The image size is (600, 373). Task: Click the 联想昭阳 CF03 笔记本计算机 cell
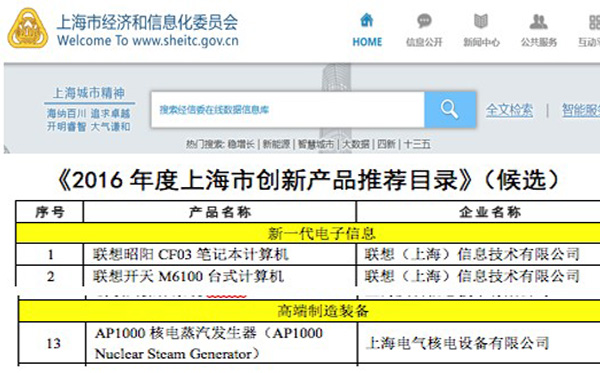220,254
